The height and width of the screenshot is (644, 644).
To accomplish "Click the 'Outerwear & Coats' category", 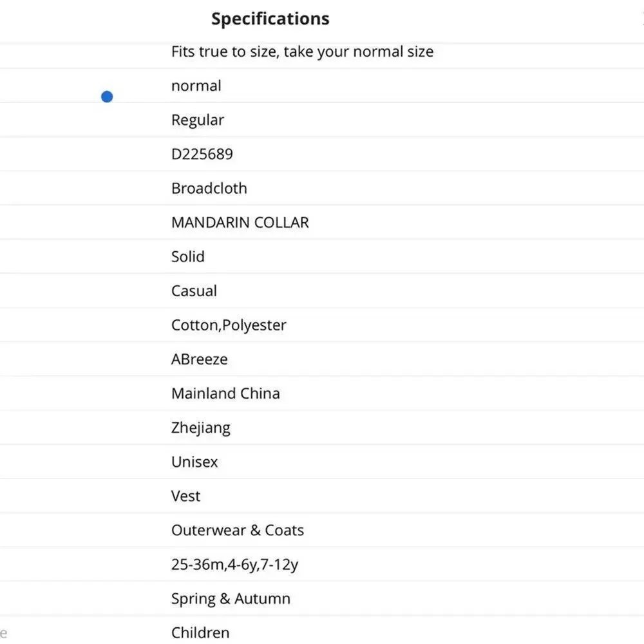I will coord(238,530).
